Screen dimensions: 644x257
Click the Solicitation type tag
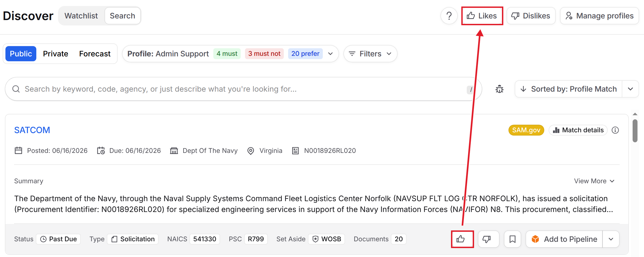(133, 239)
